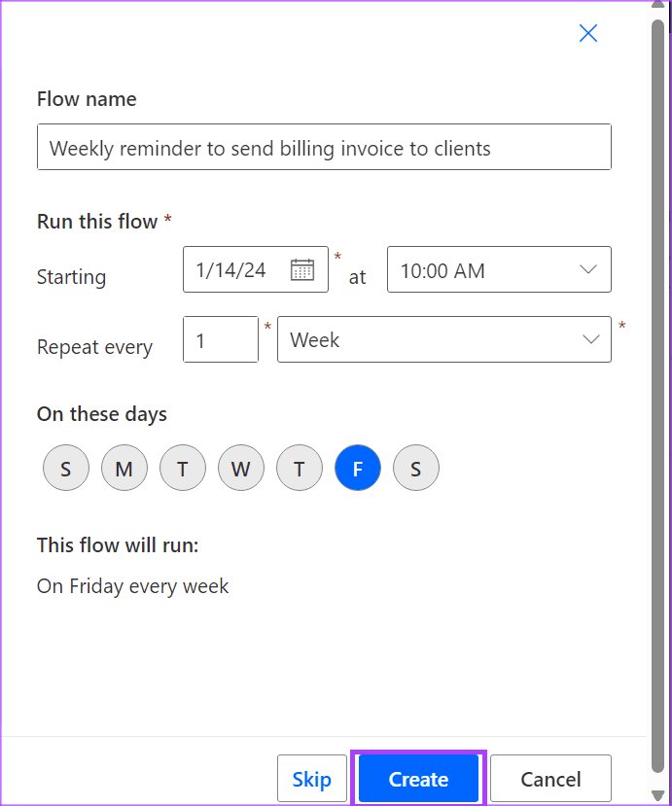This screenshot has height=806, width=672.
Task: Deselect the highlighted Friday circle
Action: (x=358, y=470)
